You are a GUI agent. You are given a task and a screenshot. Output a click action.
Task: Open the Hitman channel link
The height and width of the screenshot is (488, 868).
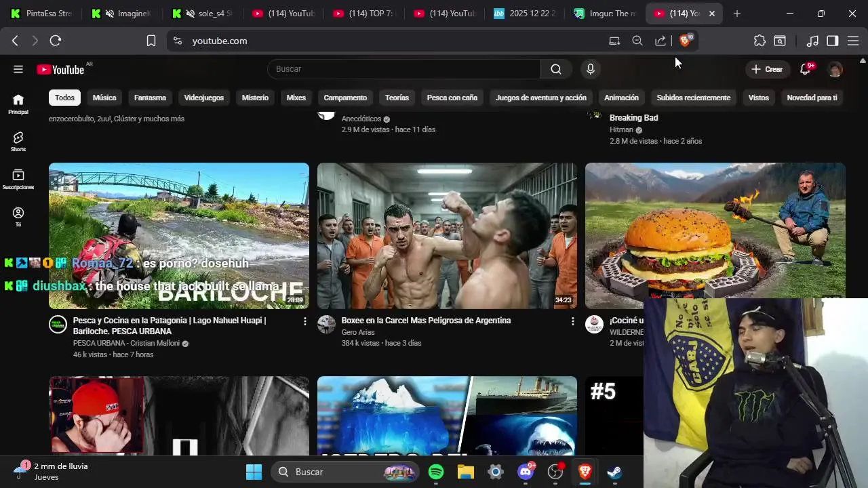pyautogui.click(x=621, y=129)
